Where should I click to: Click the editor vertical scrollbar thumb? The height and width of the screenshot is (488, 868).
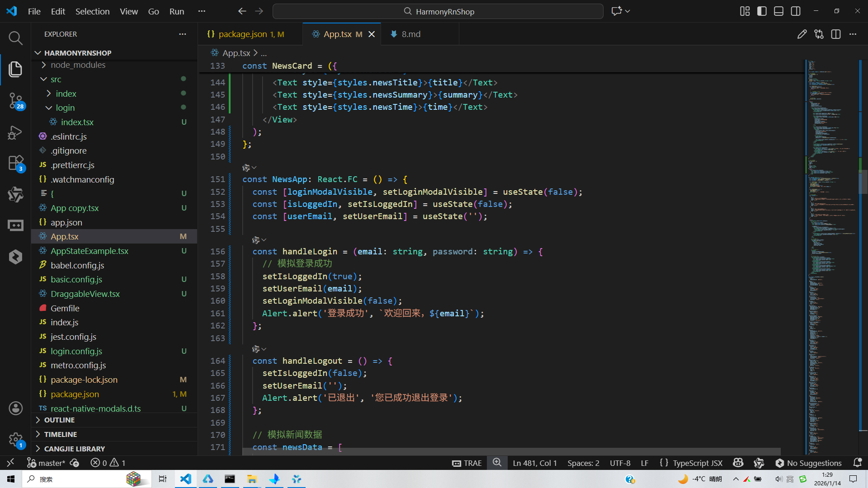(863, 181)
